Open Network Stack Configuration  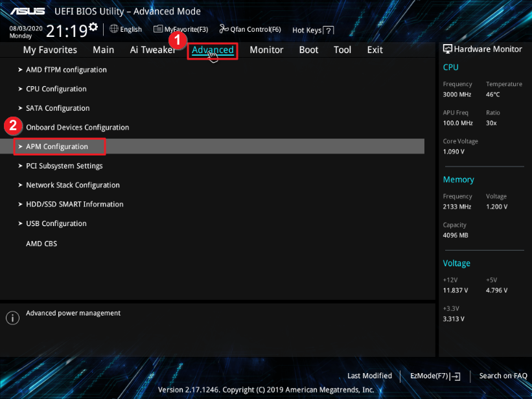pos(73,185)
